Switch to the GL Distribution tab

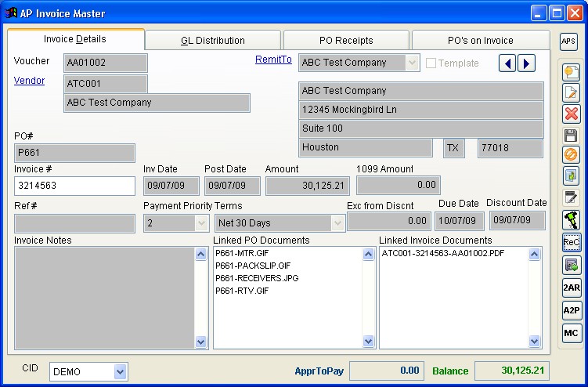click(213, 41)
